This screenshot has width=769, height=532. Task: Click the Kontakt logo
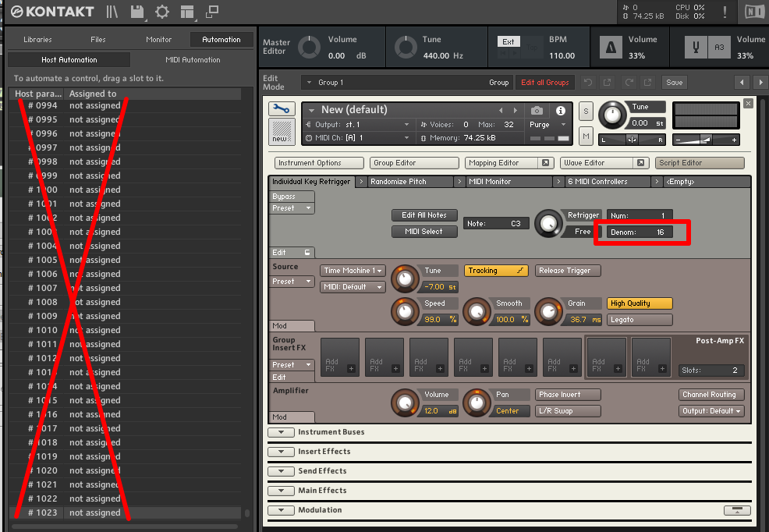(x=52, y=12)
